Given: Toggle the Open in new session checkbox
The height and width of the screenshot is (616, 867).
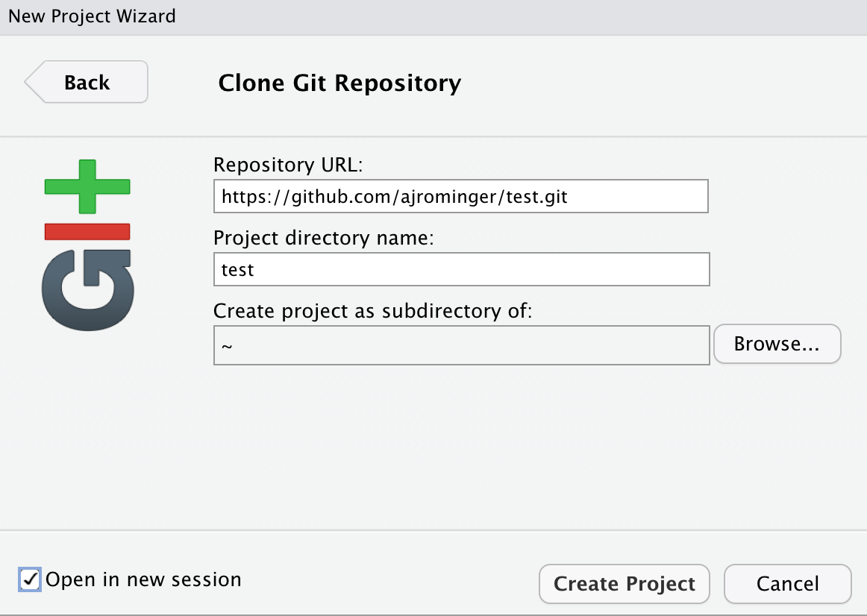Looking at the screenshot, I should pos(30,579).
